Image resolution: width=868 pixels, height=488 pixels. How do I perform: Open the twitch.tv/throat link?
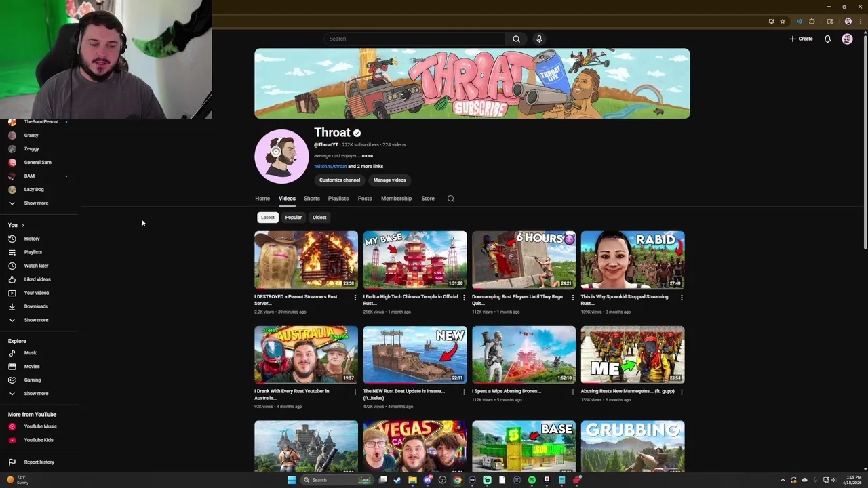[x=330, y=167]
